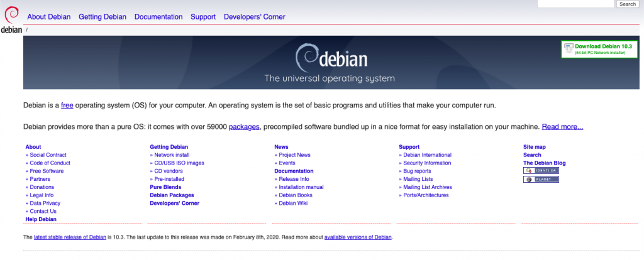
Task: Open Events link
Action: 287,163
